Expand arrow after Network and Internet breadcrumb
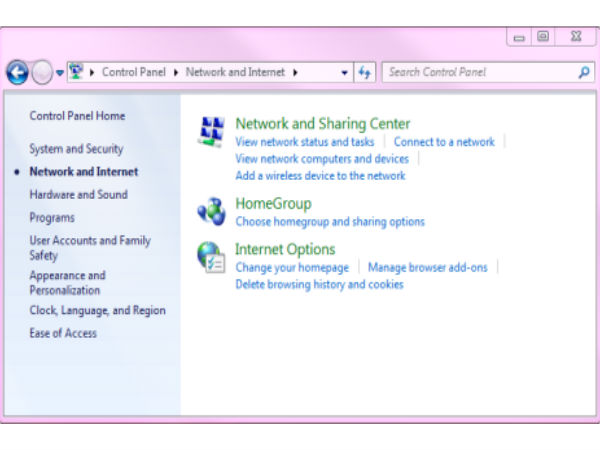Viewport: 600px width, 450px height. coord(295,72)
